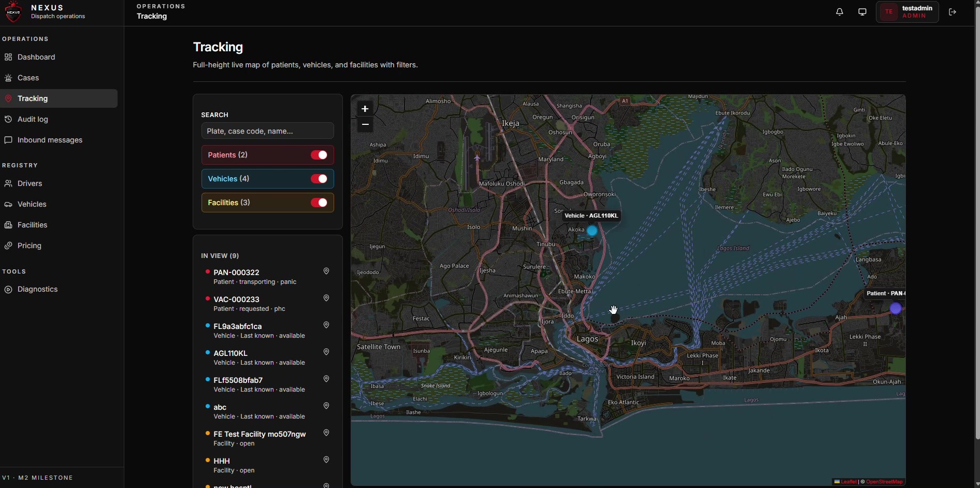Toggle the Facilities (3) filter switch

320,203
